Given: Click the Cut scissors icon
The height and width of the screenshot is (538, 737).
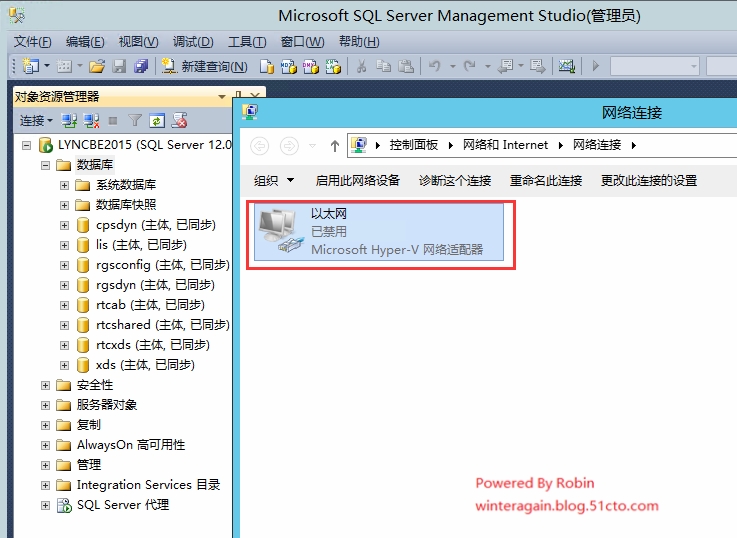Looking at the screenshot, I should click(361, 66).
